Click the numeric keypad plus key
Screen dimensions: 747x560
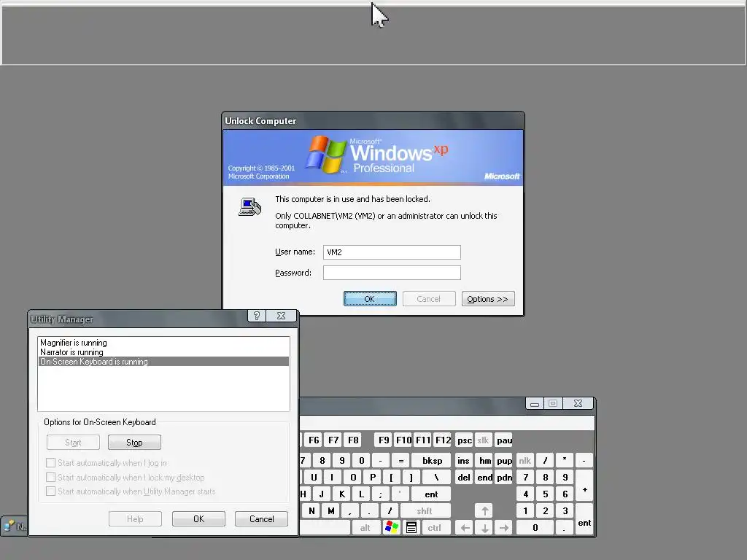(x=584, y=486)
